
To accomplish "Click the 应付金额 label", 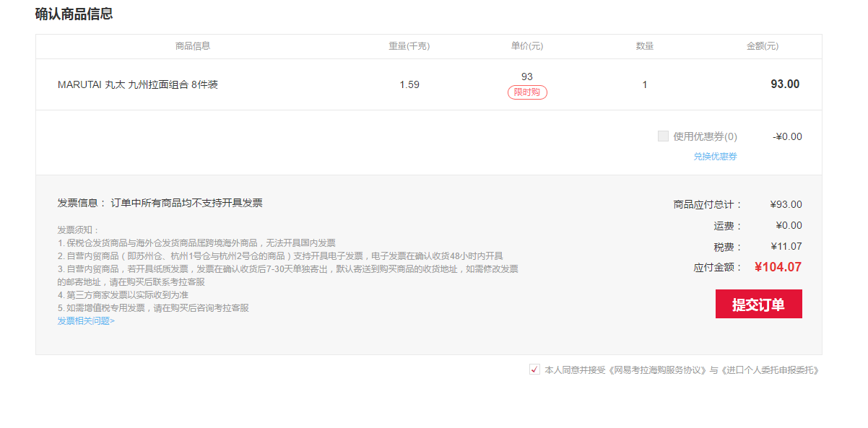I will pos(718,267).
